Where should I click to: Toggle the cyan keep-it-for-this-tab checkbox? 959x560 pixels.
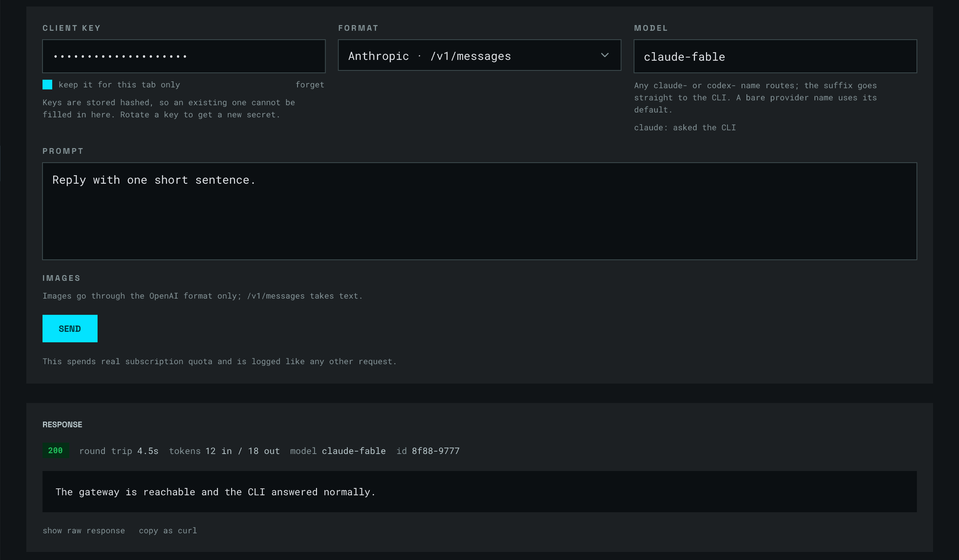coord(47,85)
